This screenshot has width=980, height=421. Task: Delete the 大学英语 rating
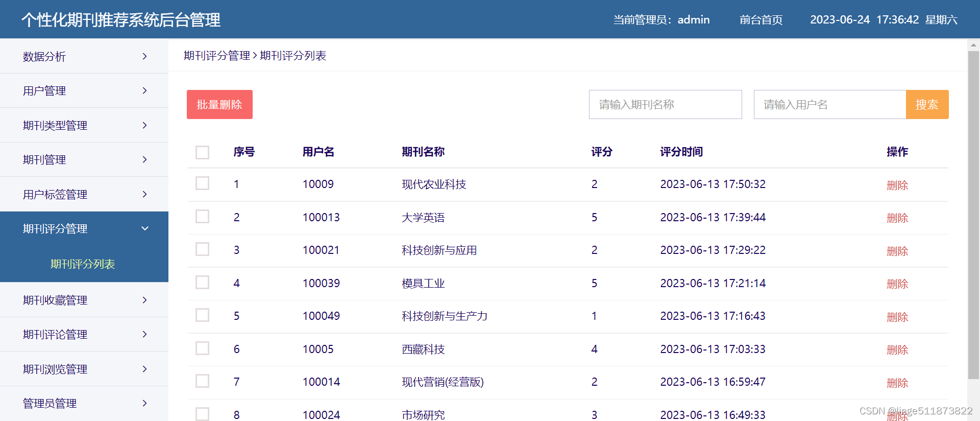[897, 218]
